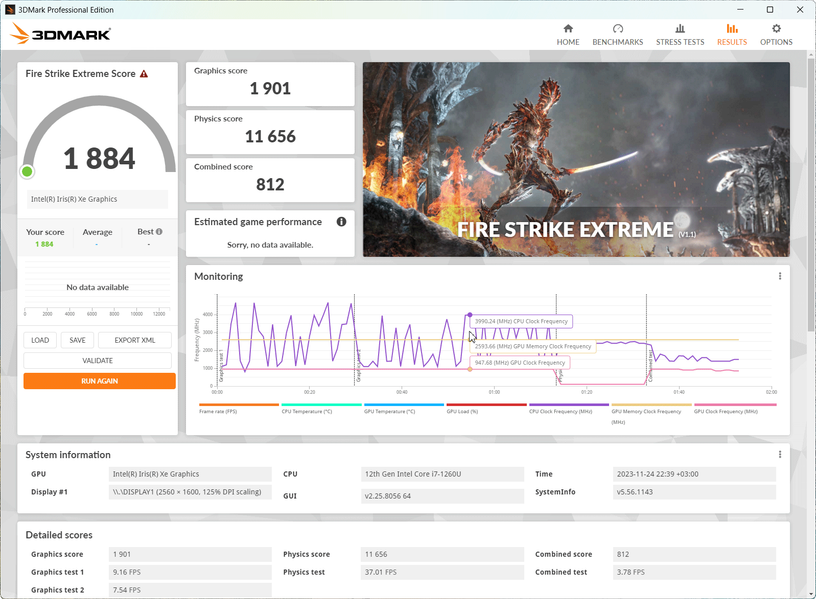816x599 pixels.
Task: Click Estimated game performance info icon
Action: tap(341, 222)
